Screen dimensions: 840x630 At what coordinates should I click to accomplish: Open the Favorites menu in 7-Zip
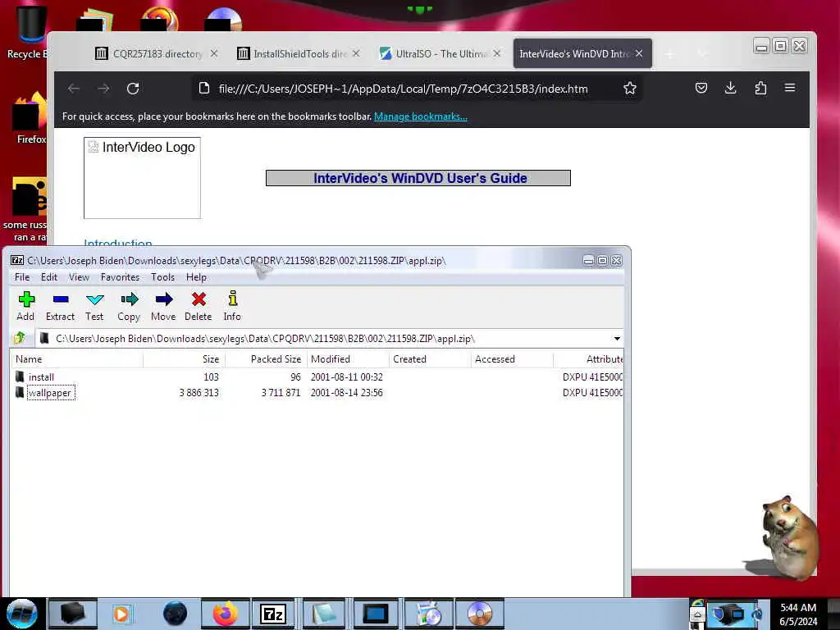click(x=120, y=277)
